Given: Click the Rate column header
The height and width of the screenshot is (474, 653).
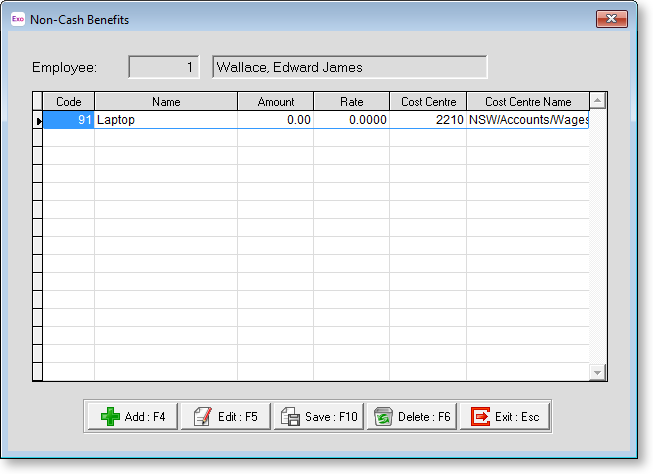Looking at the screenshot, I should click(x=351, y=101).
